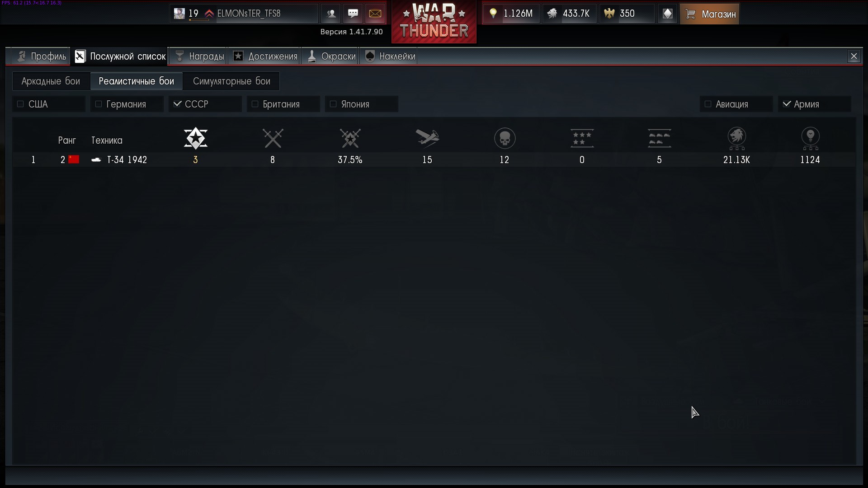The image size is (868, 488).
Task: Sort by silver lions earned column icon
Action: [737, 138]
